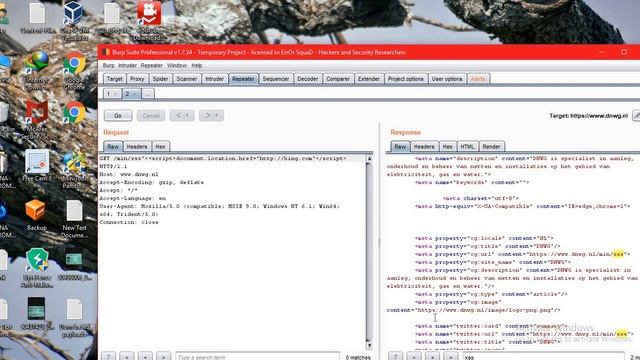Screen dimensions: 640x360
Task: Add new Repeater tab with ellipsis
Action: (x=148, y=94)
